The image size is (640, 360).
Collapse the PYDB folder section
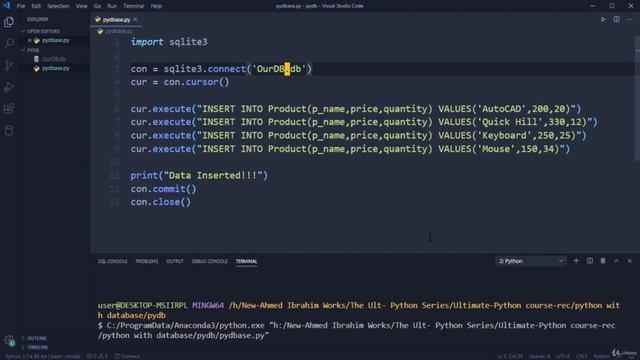[x=31, y=50]
